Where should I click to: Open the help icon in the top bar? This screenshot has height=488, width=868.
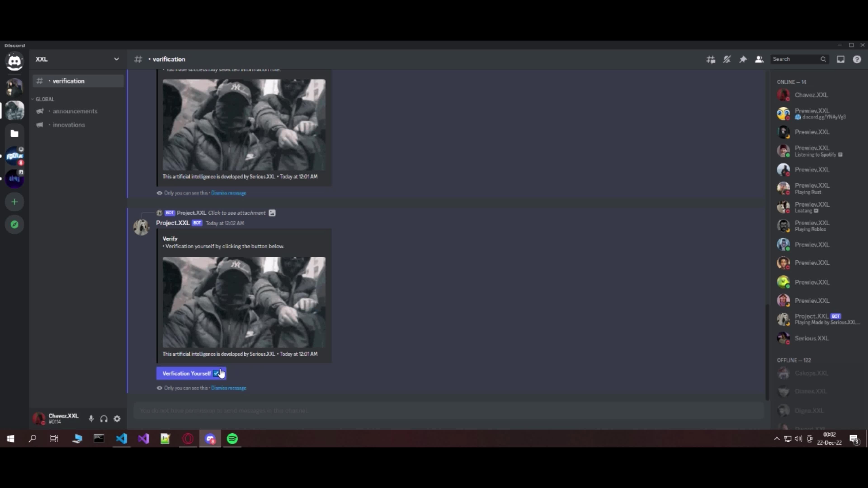click(857, 59)
